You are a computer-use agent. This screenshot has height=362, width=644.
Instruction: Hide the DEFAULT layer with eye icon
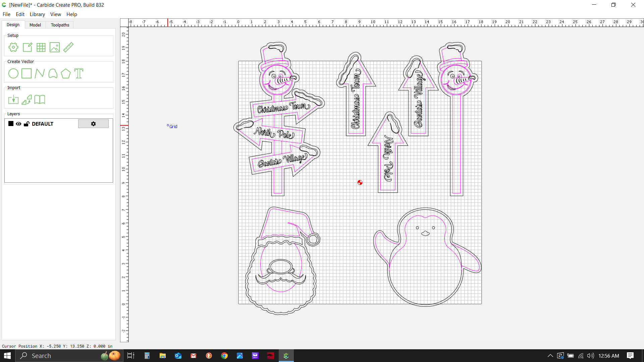pos(18,124)
